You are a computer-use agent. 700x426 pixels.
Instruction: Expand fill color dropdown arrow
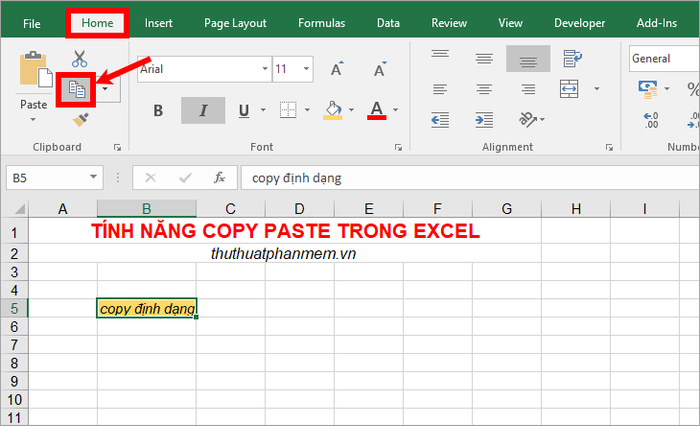[352, 110]
